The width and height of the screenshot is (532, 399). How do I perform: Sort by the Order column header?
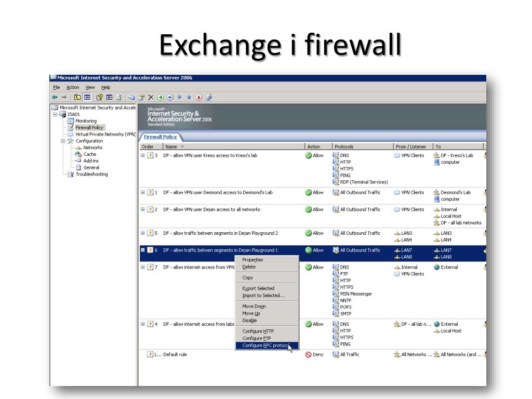coord(151,147)
